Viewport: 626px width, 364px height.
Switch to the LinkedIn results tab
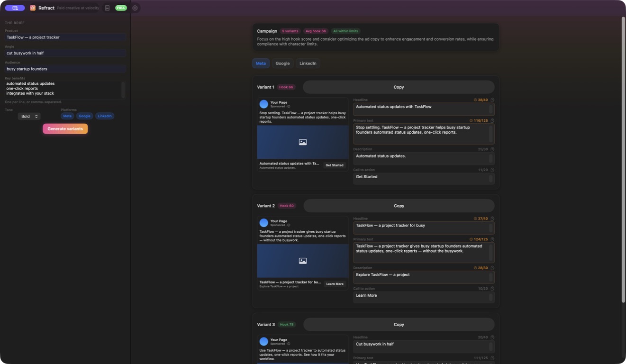[308, 64]
